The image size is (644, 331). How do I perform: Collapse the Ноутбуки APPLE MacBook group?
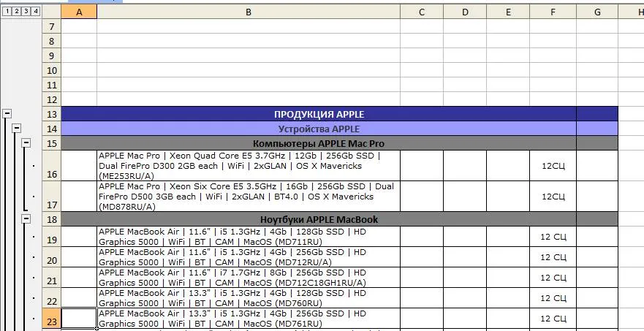click(x=26, y=219)
